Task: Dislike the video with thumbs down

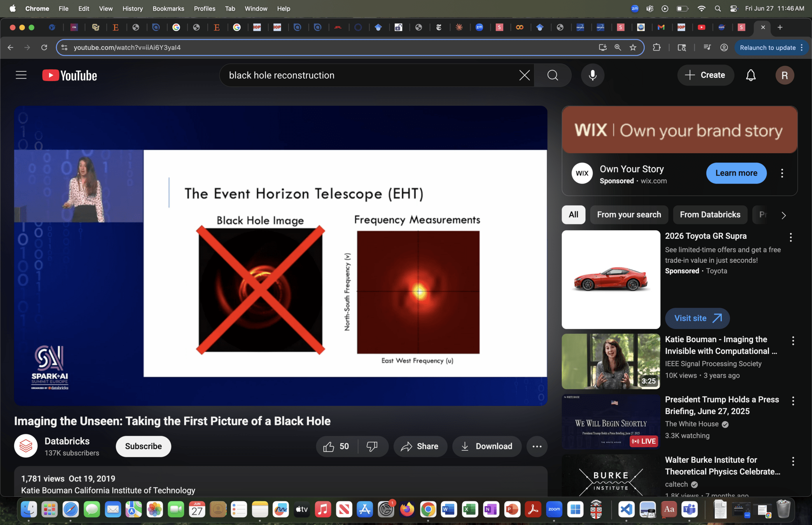Action: click(372, 446)
